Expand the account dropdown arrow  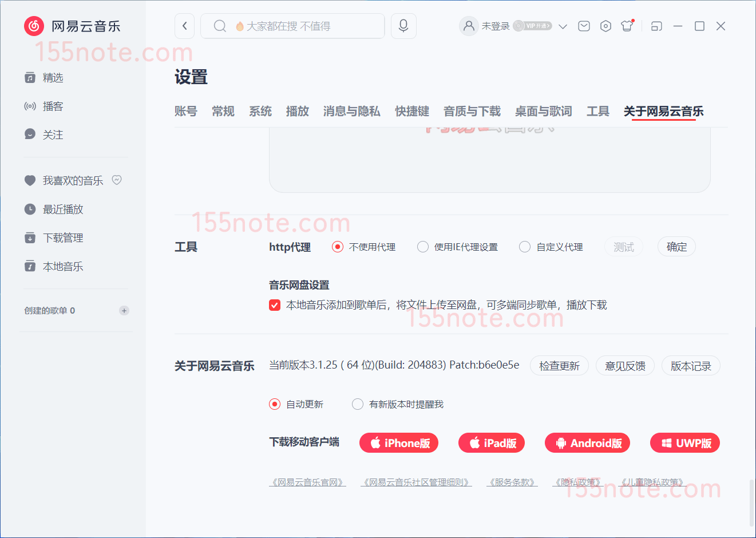[563, 26]
